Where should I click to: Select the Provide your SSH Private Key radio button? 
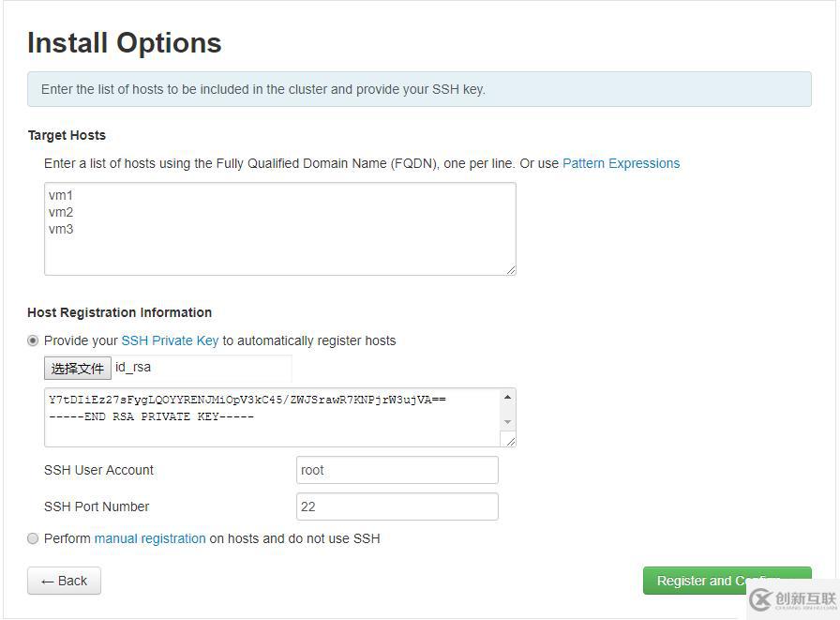[x=33, y=340]
